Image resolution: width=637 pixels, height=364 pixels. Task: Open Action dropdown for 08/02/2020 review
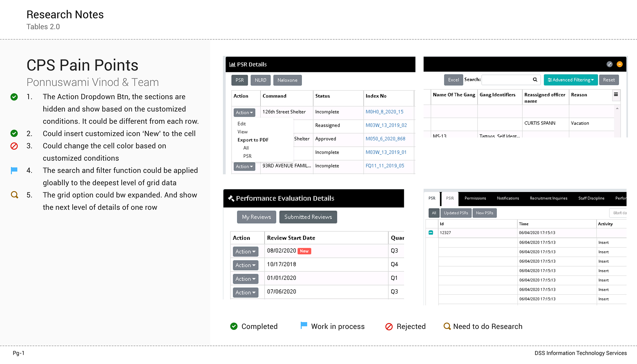245,252
